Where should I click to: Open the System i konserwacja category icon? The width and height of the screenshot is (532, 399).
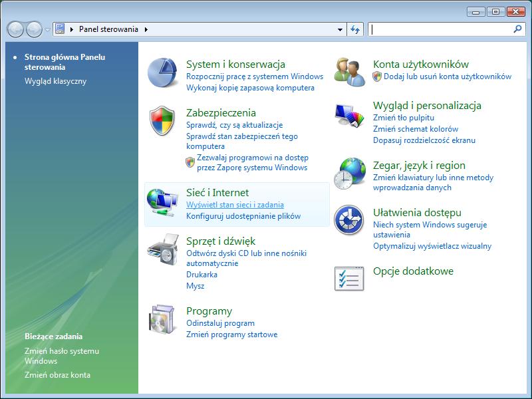(162, 73)
